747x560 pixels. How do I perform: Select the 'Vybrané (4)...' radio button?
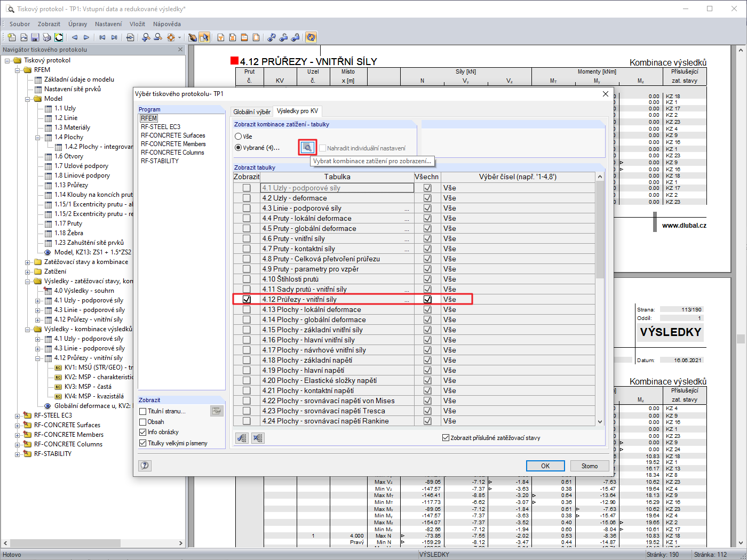[239, 148]
